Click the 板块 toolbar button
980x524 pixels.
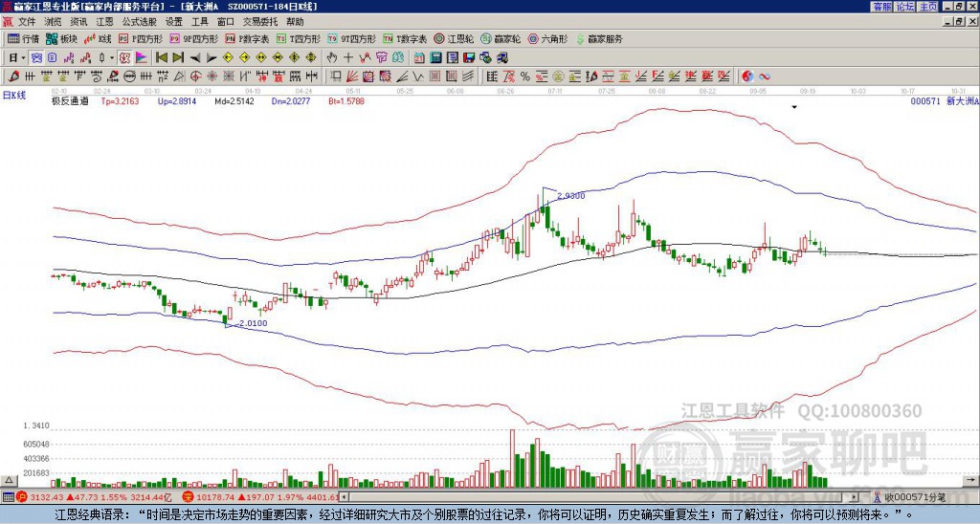[62, 38]
